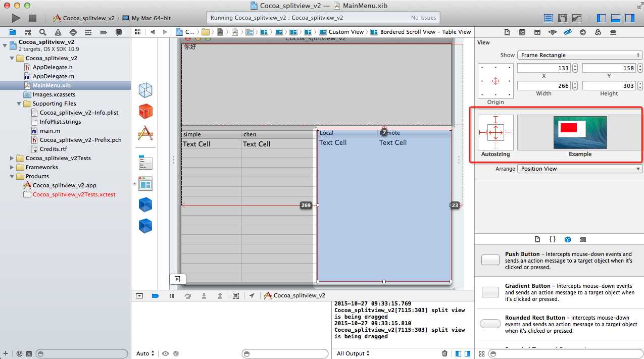Stop the running app
644x359 pixels.
[x=33, y=18]
